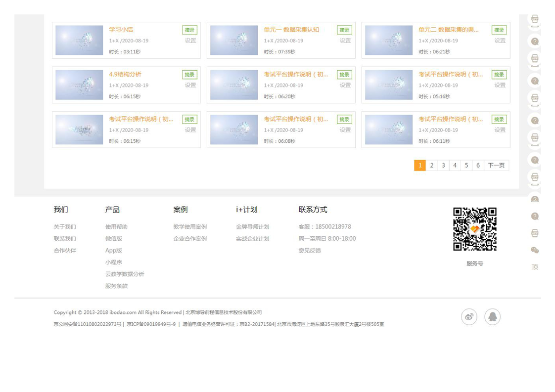Open the 使用帮助 footer link
Viewport: 555px width, 392px height.
click(x=116, y=227)
